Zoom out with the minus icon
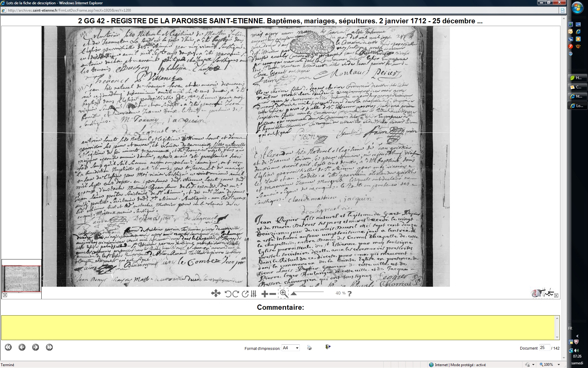 click(273, 294)
